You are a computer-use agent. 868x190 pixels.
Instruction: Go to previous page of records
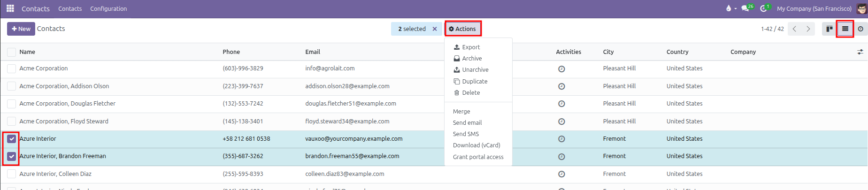point(794,29)
